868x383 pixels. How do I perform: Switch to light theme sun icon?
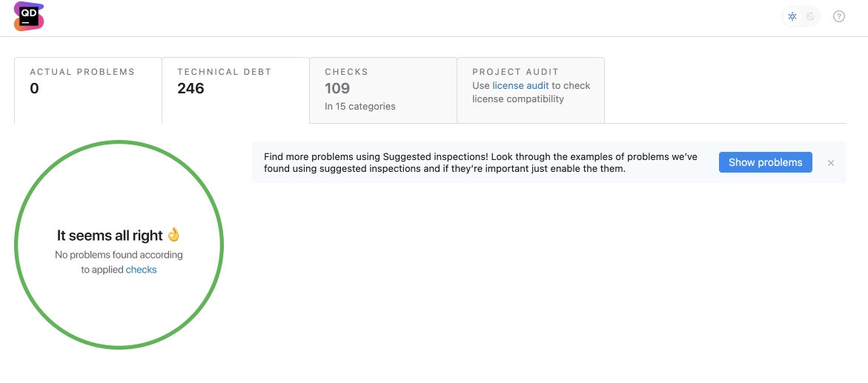point(792,16)
